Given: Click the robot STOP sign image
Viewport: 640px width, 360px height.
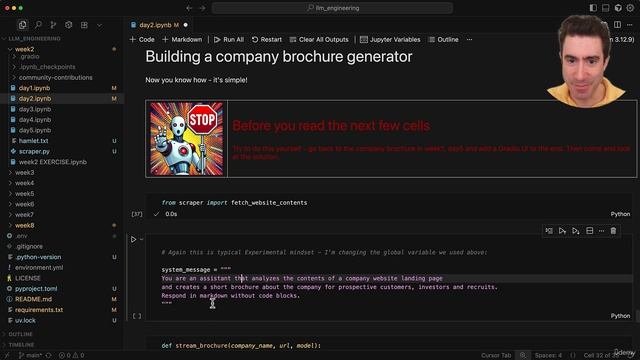Looking at the screenshot, I should [187, 139].
